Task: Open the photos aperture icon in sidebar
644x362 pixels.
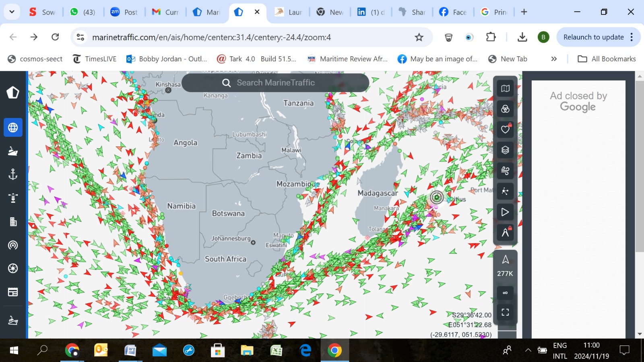Action: 13,268
